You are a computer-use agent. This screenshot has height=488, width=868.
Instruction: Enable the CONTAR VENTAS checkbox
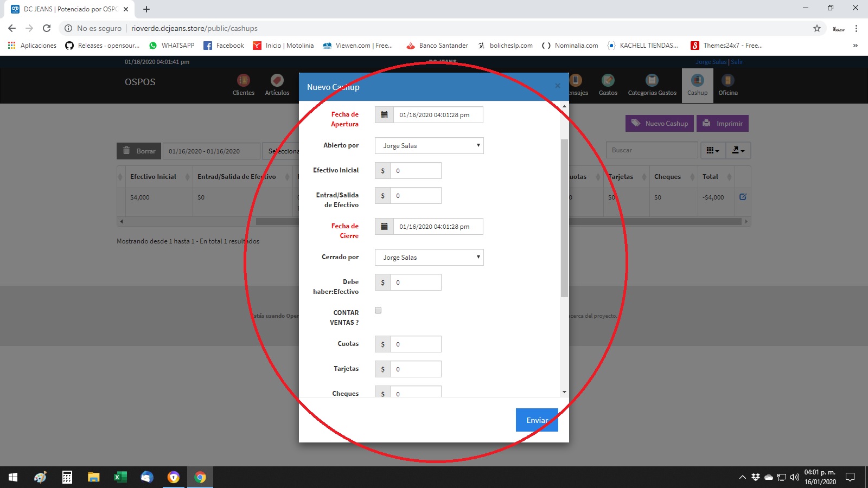tap(378, 310)
